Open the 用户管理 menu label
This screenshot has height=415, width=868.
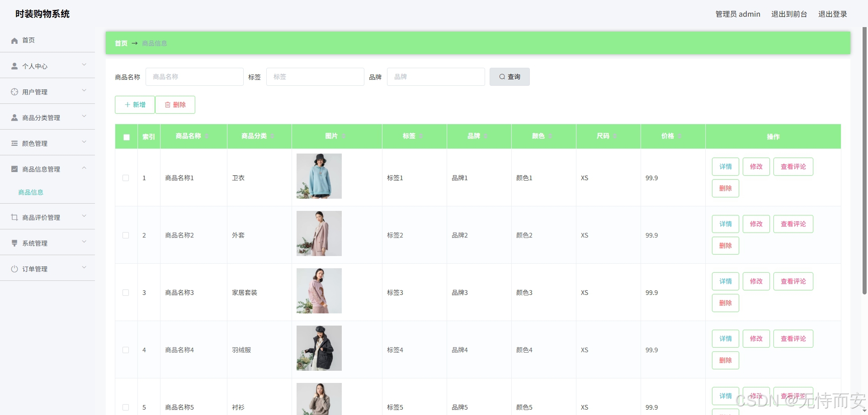[x=35, y=92]
